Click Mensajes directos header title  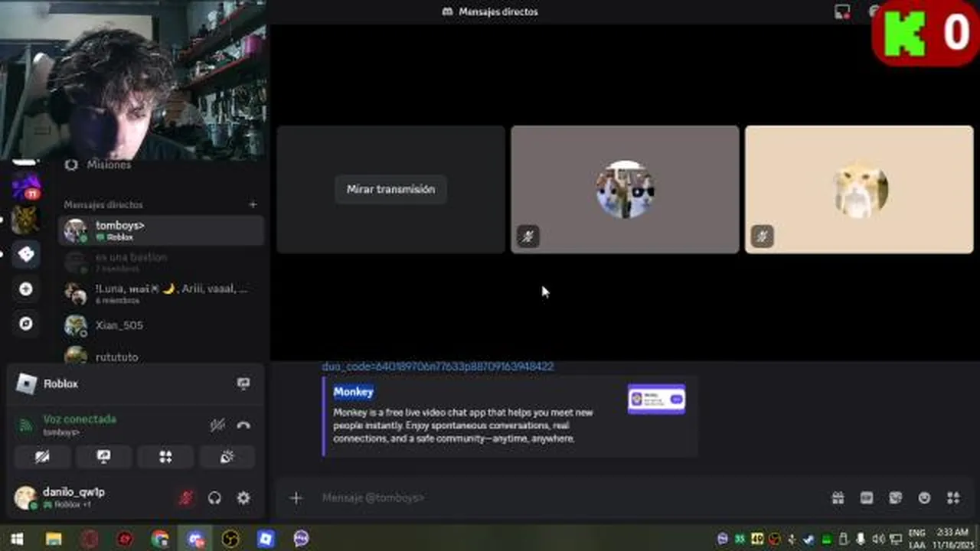(x=498, y=11)
